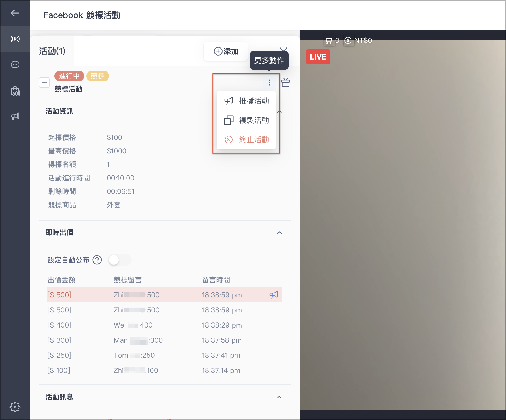The height and width of the screenshot is (420, 506).
Task: Click the megaphone icon on the highlighted bid row
Action: tap(273, 295)
